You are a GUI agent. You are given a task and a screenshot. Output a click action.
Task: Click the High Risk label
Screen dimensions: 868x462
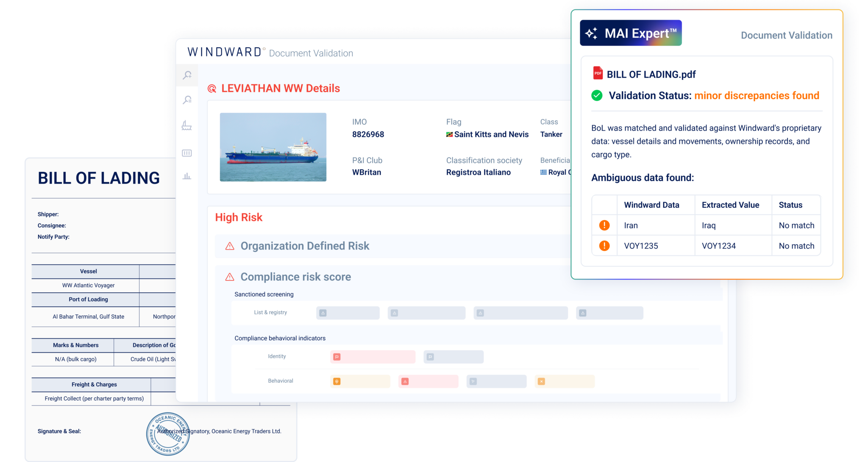coord(239,217)
